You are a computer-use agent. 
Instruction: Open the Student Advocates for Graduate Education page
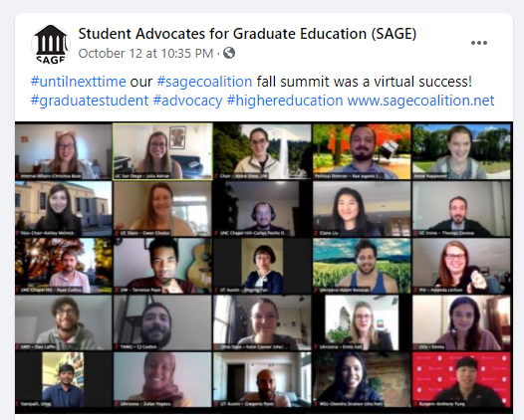pyautogui.click(x=247, y=34)
